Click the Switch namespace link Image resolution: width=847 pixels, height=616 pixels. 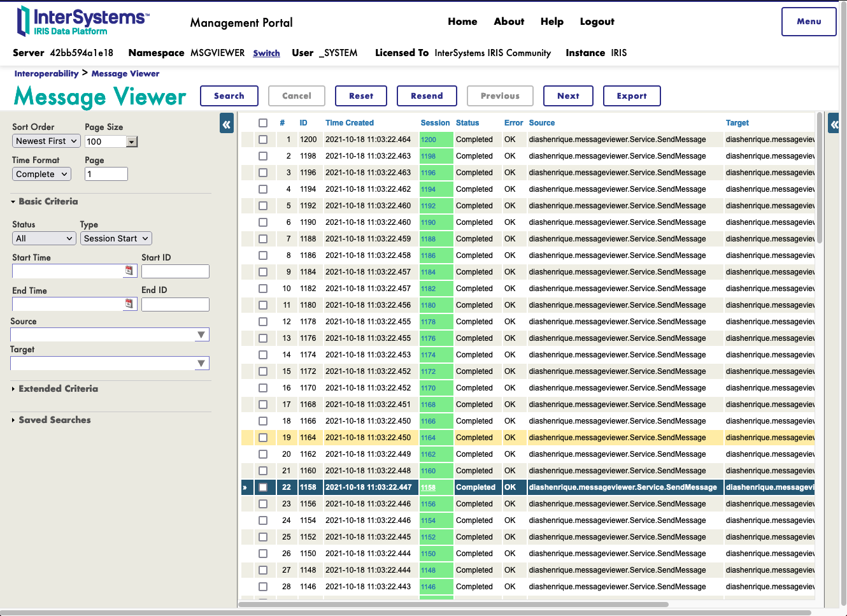pyautogui.click(x=266, y=54)
